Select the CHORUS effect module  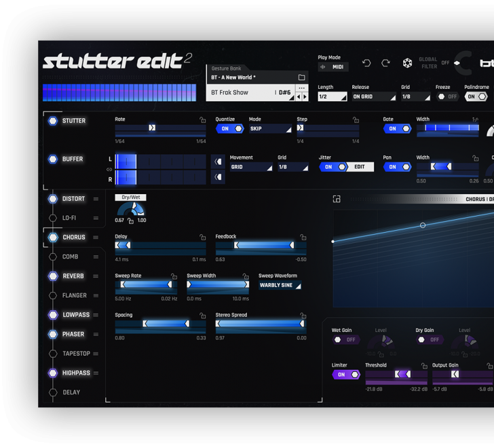point(74,237)
